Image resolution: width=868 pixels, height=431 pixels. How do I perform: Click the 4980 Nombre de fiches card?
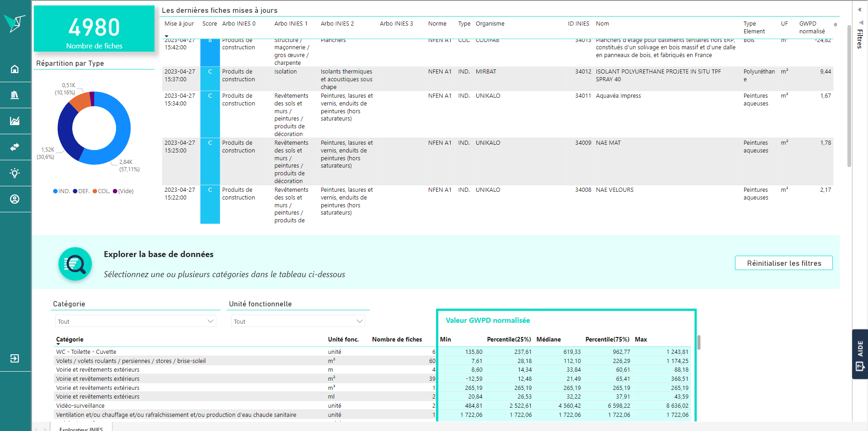tap(94, 29)
